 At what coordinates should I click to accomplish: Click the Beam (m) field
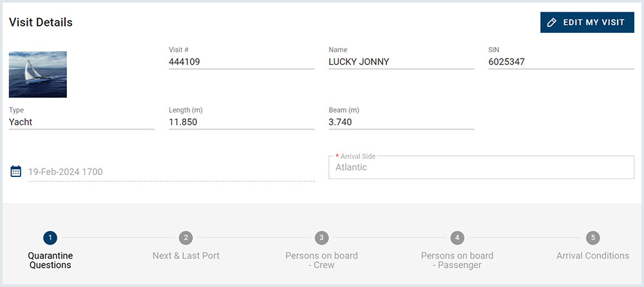[x=401, y=122]
